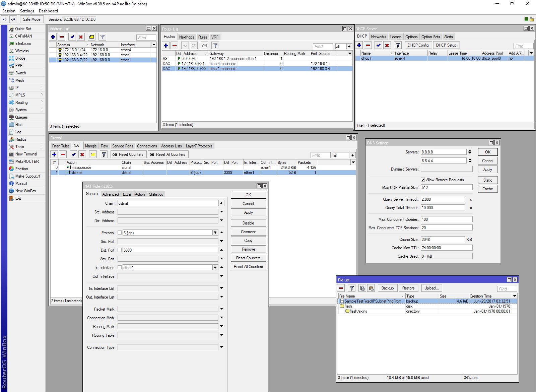Screen dimensions: 536x392
Task: Open Interfaces from the sidebar
Action: [x=23, y=44]
